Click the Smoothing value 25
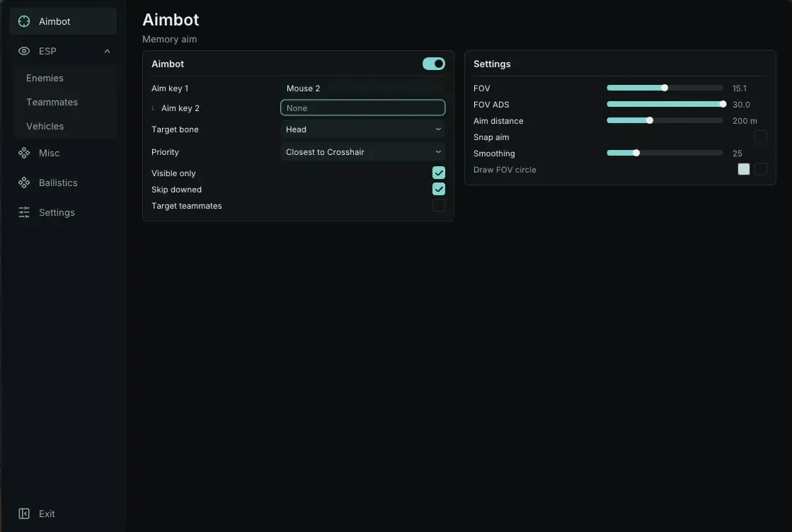Viewport: 792px width, 532px height. [738, 154]
